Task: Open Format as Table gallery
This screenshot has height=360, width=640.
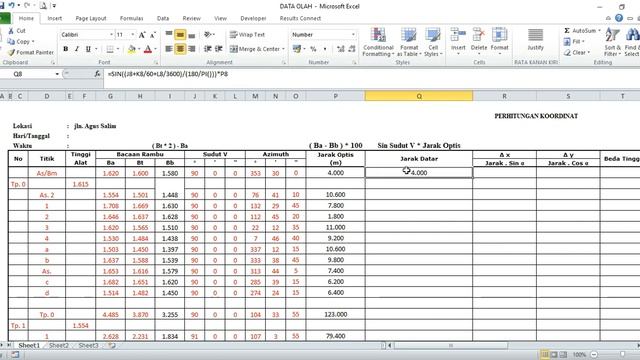Action: (x=409, y=42)
